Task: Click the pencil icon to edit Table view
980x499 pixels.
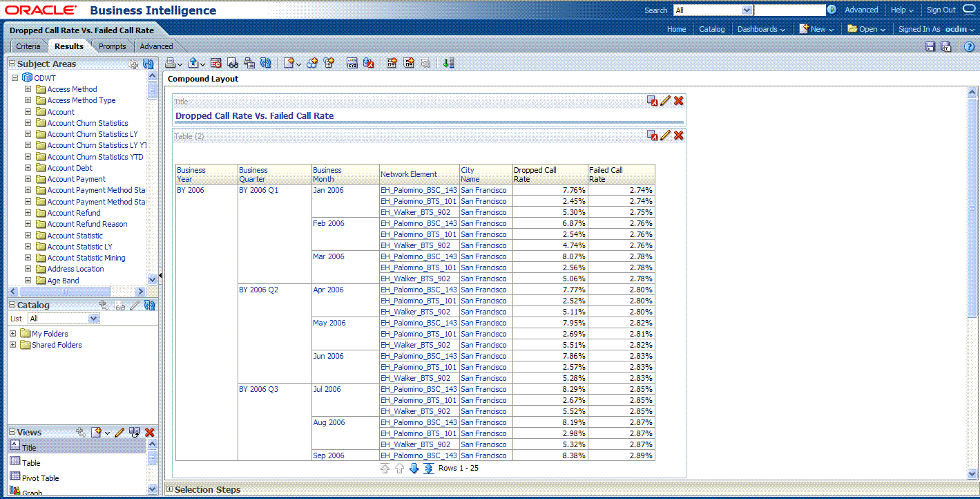Action: [666, 135]
